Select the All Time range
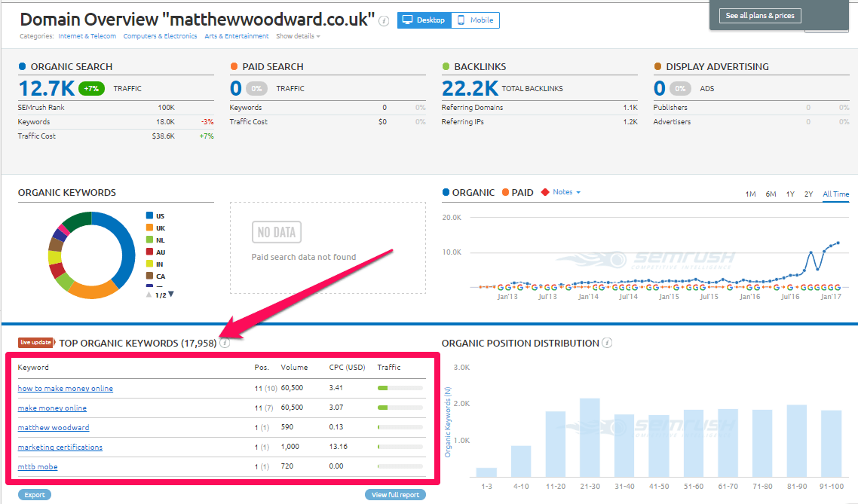858x504 pixels. (x=835, y=194)
